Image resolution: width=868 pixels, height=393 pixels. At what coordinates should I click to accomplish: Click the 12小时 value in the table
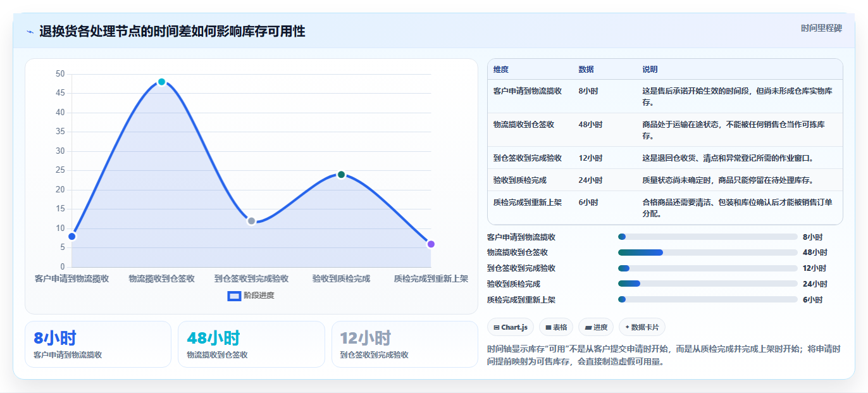coord(590,158)
